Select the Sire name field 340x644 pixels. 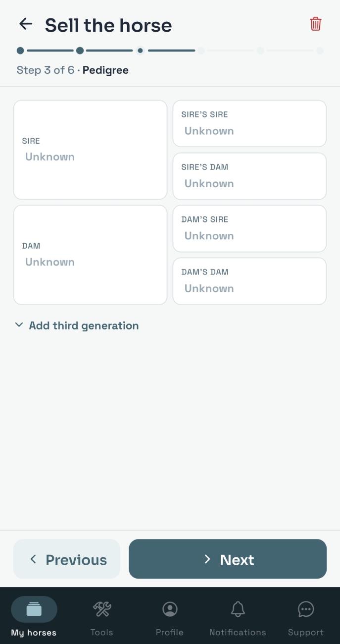(x=90, y=150)
